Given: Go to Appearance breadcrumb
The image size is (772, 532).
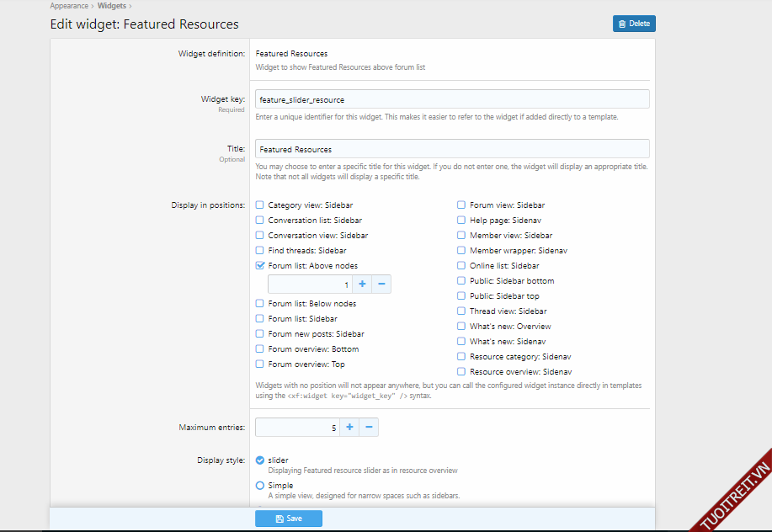Looking at the screenshot, I should coord(69,6).
